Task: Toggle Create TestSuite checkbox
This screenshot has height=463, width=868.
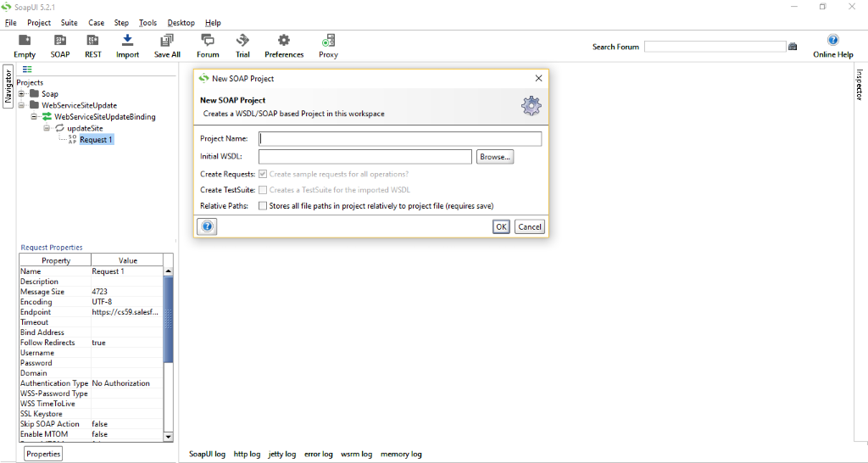Action: 263,190
